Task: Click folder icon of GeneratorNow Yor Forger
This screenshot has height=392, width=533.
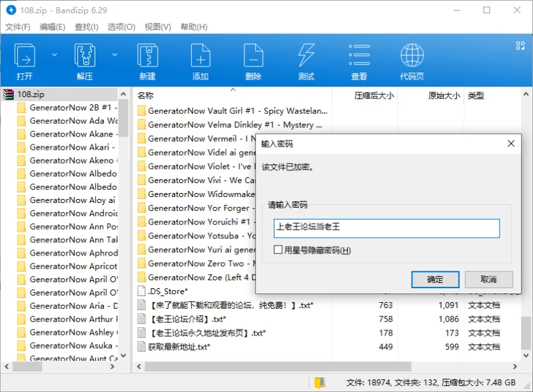Action: click(142, 208)
